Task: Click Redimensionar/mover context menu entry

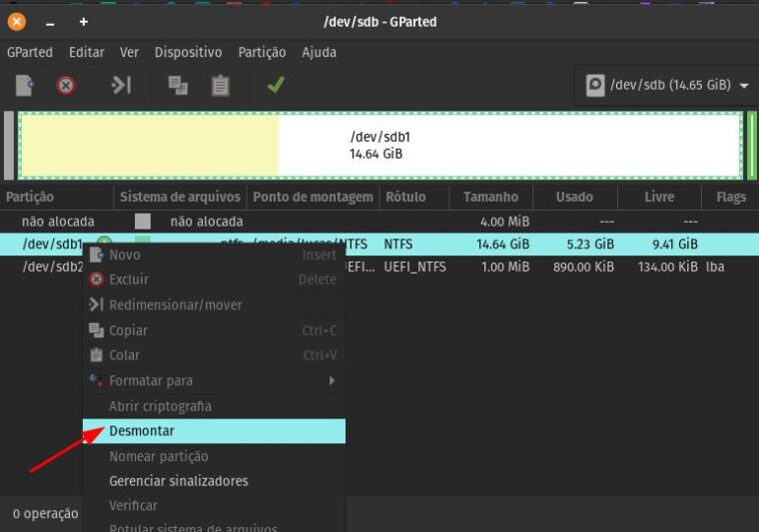Action: tap(175, 304)
